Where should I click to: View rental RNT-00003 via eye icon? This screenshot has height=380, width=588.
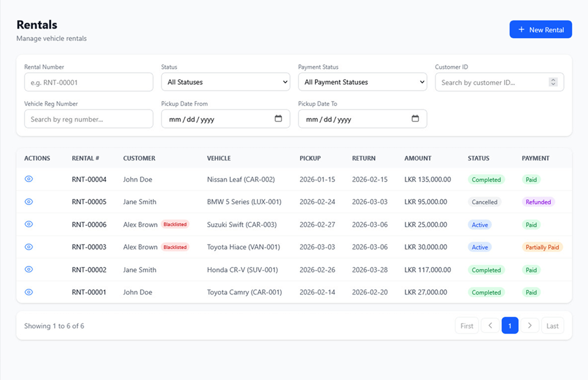coord(29,247)
